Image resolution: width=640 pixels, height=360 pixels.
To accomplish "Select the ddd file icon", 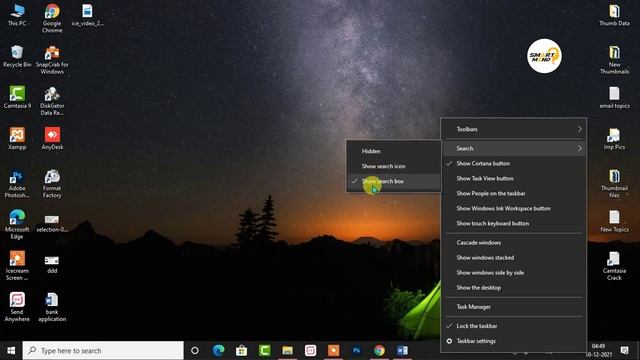I will 52,264.
